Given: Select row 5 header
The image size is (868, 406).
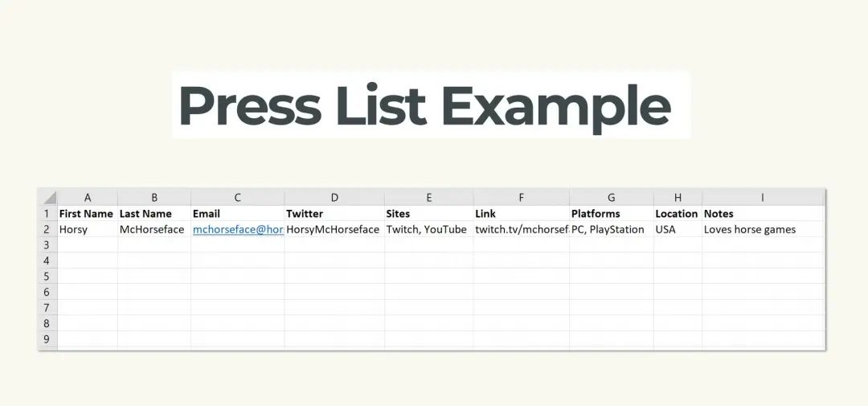Looking at the screenshot, I should (48, 276).
